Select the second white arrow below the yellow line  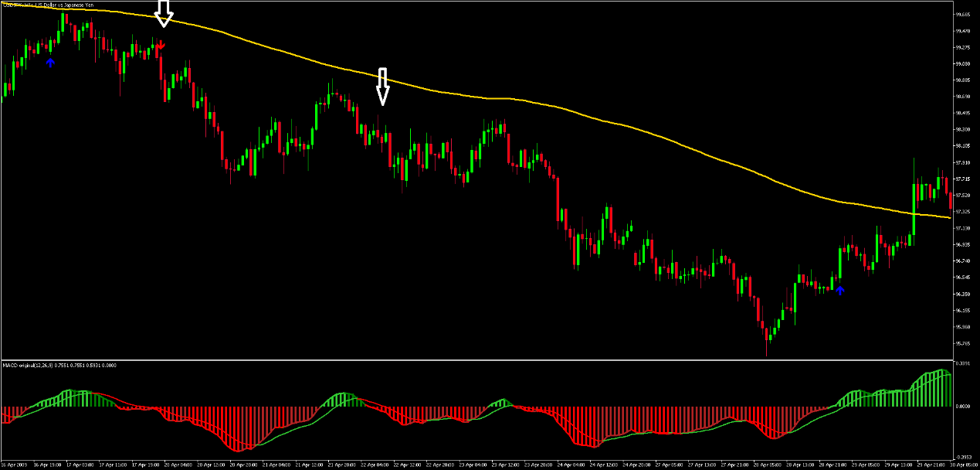point(383,86)
